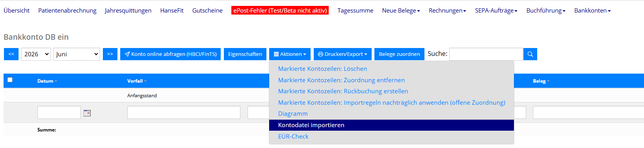Open the year dropdown showing 2026
This screenshot has height=148, width=644.
pyautogui.click(x=36, y=54)
